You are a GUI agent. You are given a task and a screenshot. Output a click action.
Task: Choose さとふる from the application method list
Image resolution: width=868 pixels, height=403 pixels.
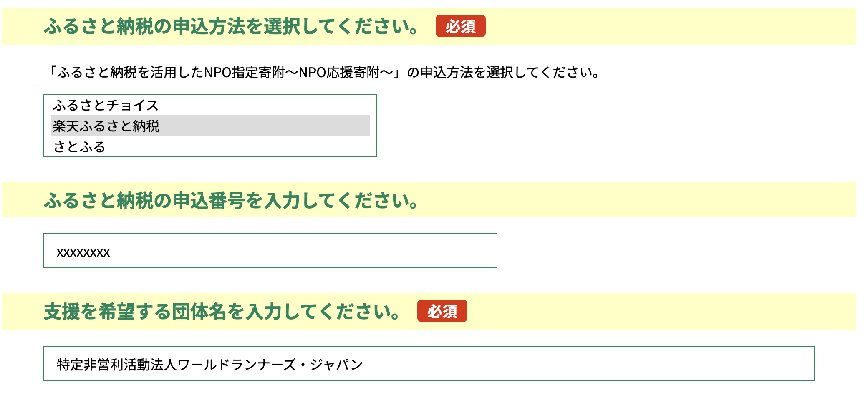79,147
